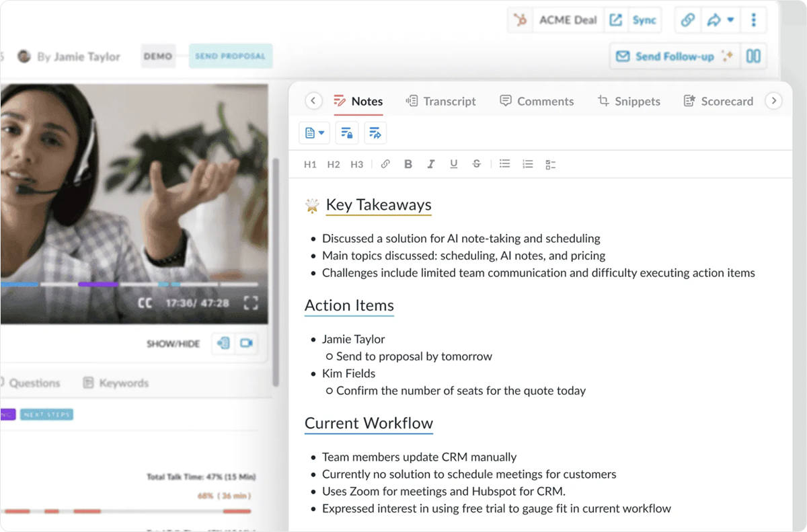Click the Current Workflow heading

(369, 423)
